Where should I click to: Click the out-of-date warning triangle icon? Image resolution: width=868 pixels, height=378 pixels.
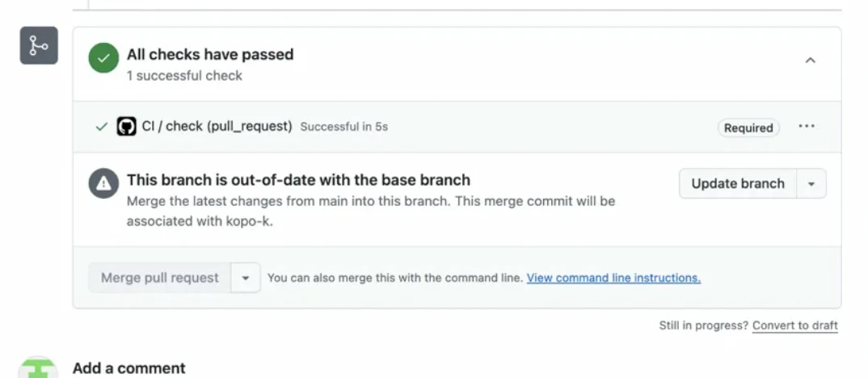pos(103,183)
